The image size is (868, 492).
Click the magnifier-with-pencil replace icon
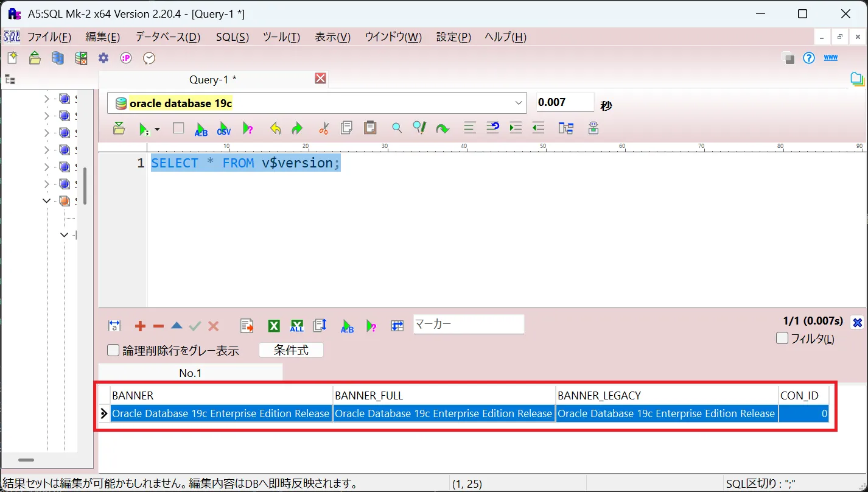419,127
